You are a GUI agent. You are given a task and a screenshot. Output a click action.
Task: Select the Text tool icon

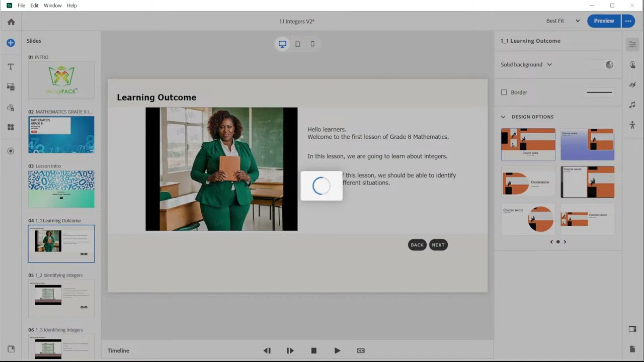point(11,66)
